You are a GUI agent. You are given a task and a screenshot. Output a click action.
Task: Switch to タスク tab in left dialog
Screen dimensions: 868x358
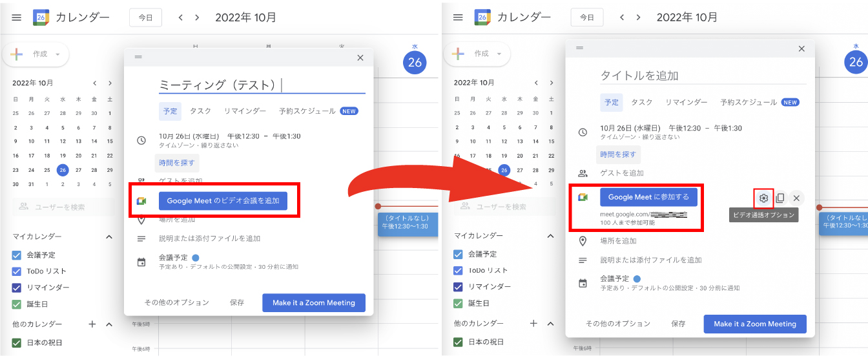pyautogui.click(x=200, y=111)
